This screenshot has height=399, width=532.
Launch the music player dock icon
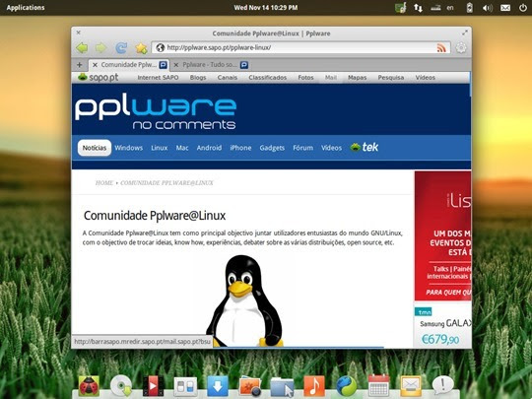point(314,386)
